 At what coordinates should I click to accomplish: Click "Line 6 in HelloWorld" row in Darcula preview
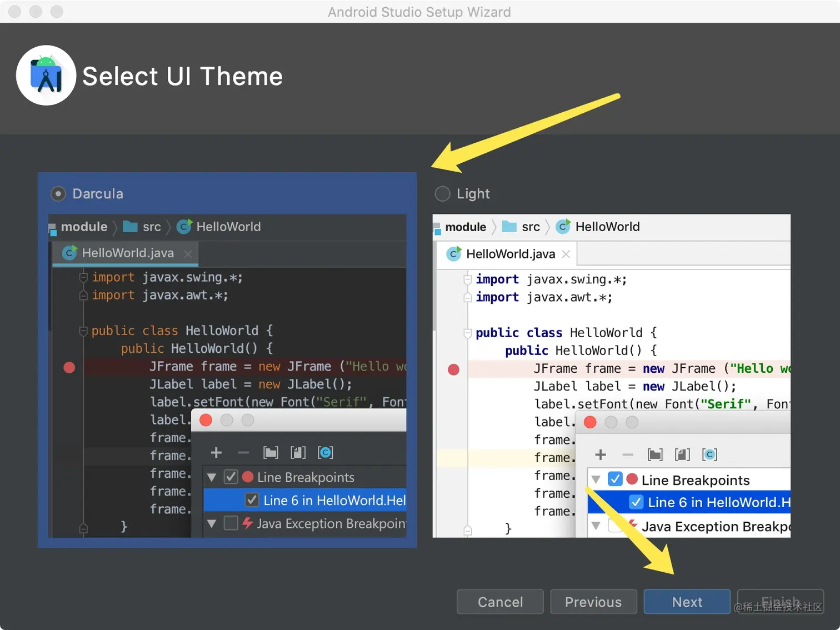pyautogui.click(x=305, y=500)
